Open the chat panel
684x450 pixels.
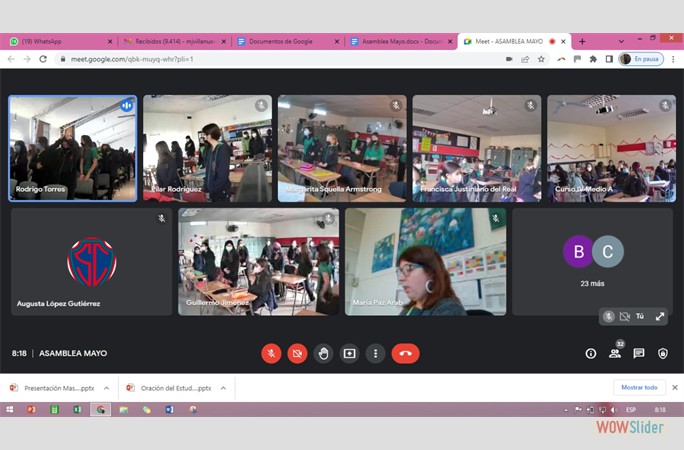[x=639, y=353]
